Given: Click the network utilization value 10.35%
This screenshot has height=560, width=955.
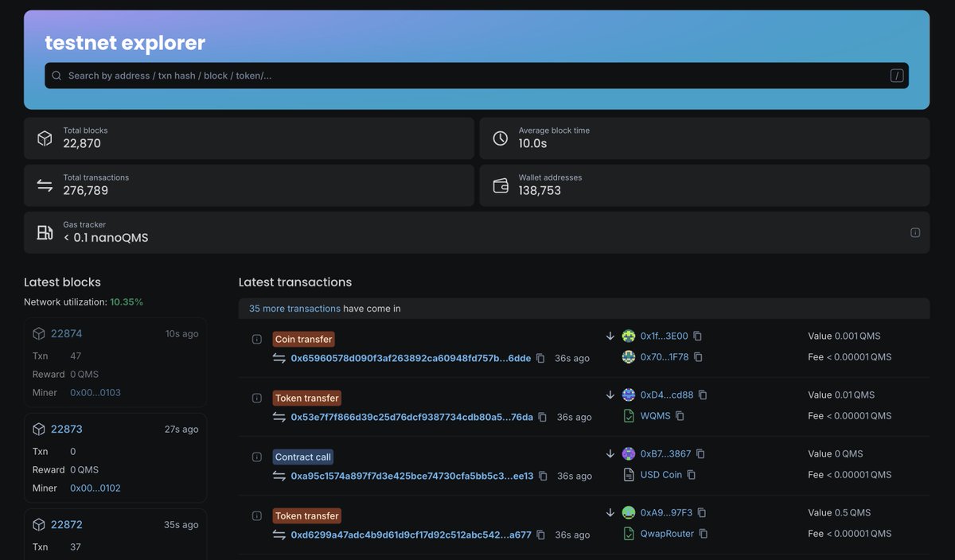Looking at the screenshot, I should click(127, 302).
